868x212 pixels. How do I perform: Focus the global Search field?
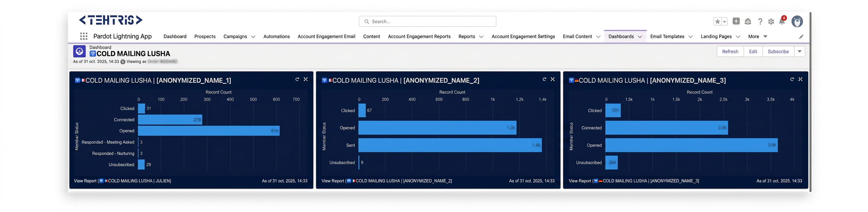[x=427, y=22]
